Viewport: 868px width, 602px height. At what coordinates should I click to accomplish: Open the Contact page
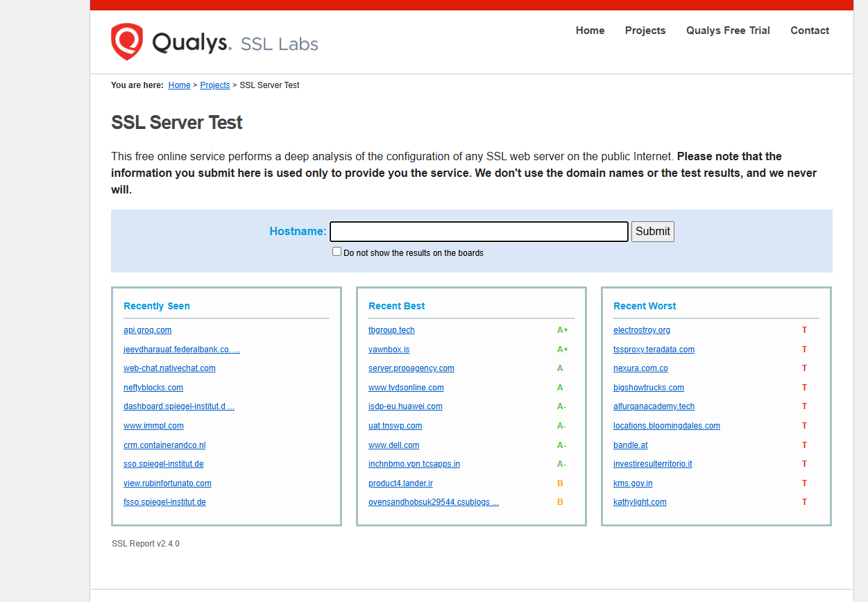809,31
